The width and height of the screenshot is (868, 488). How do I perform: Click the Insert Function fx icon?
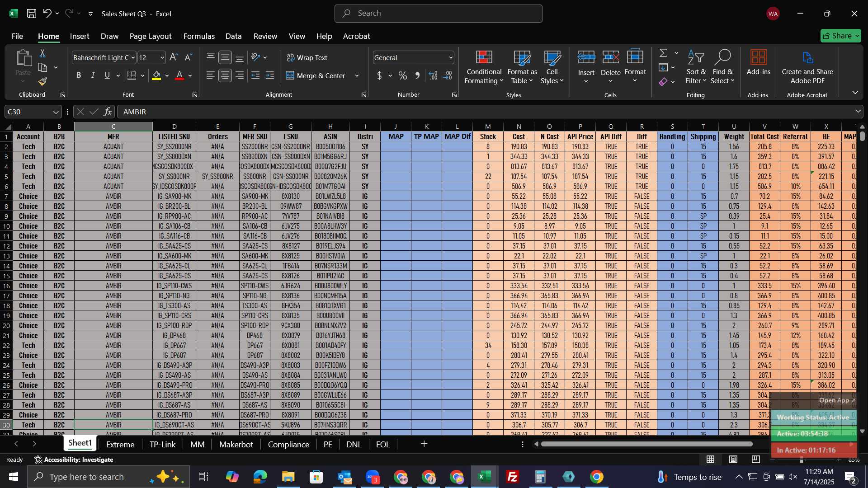pyautogui.click(x=108, y=112)
